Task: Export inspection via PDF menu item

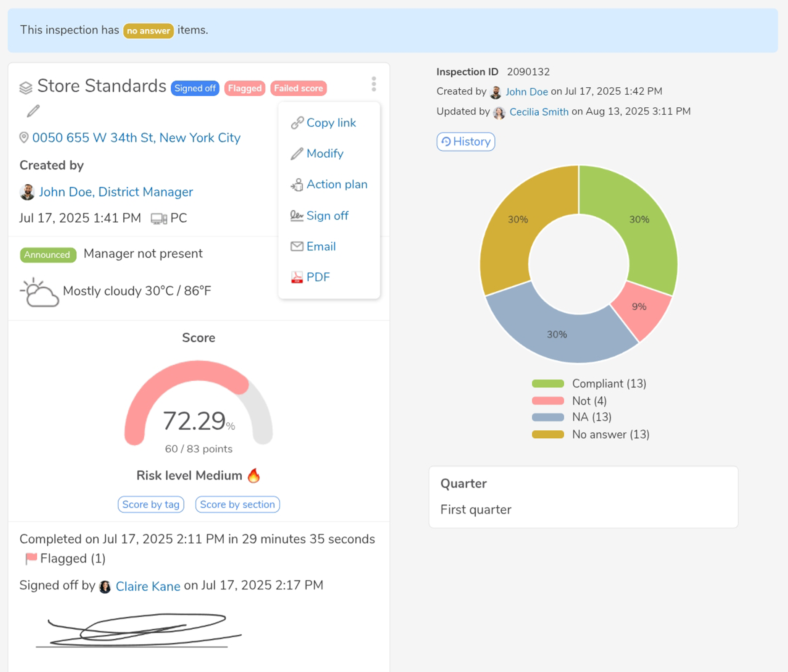Action: point(318,277)
